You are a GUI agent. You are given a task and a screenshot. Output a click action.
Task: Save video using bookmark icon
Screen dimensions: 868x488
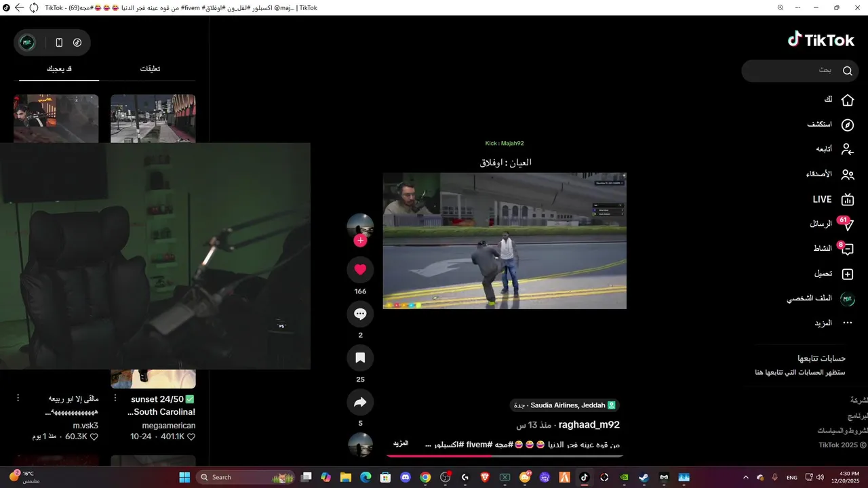[x=360, y=358]
